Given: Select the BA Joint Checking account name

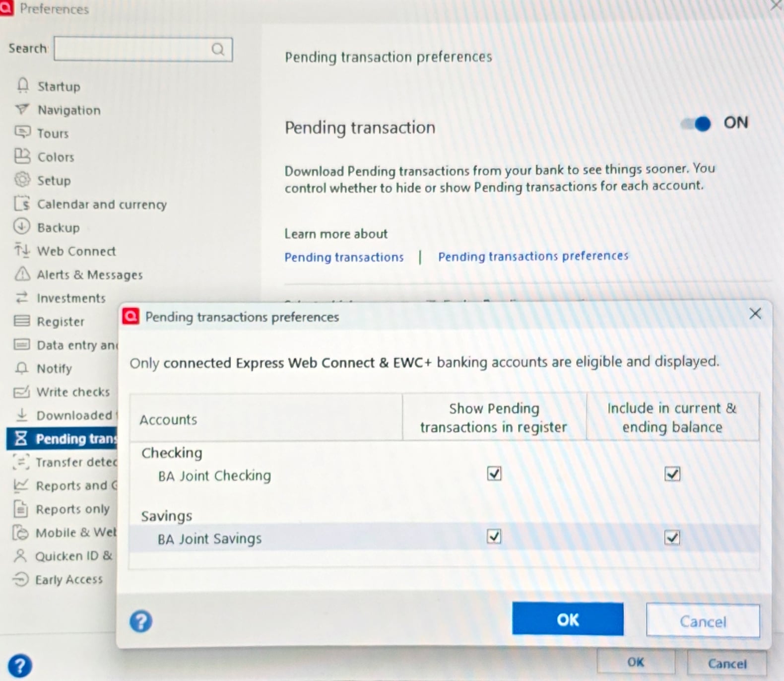Looking at the screenshot, I should pos(214,476).
